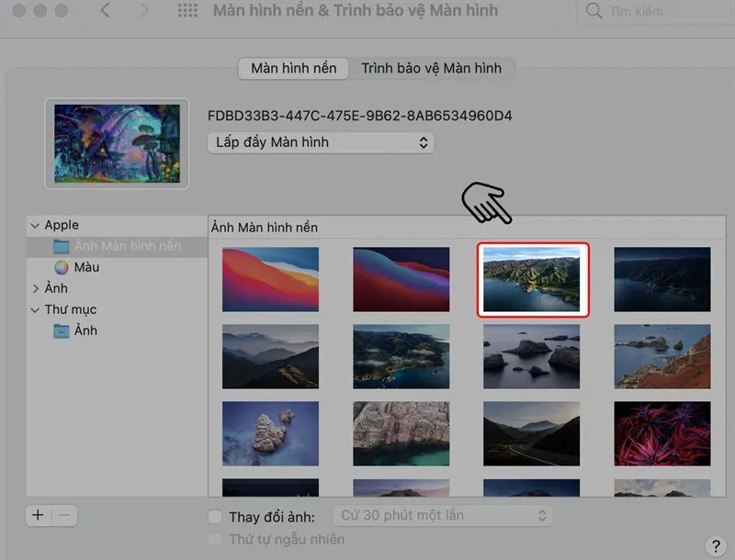Enable the Thay đổi ảnh checkbox
735x560 pixels.
pyautogui.click(x=216, y=517)
